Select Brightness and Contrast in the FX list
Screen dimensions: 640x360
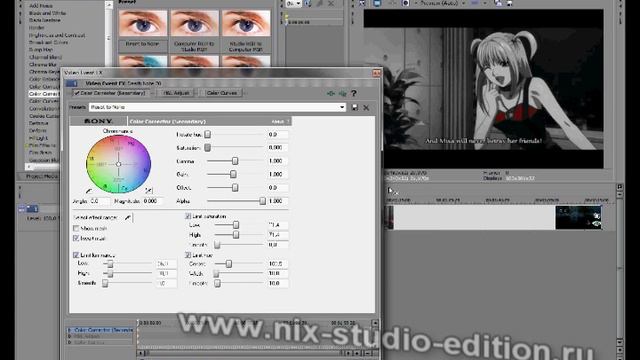click(x=57, y=36)
